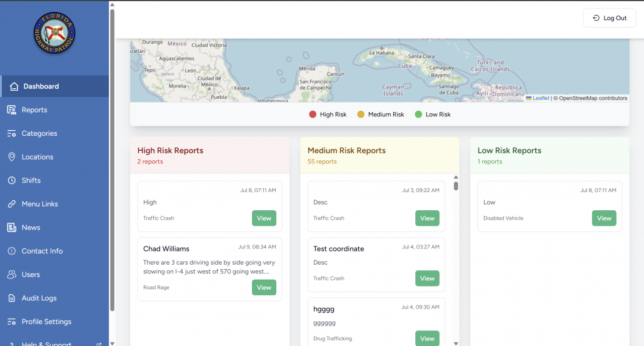644x346 pixels.
Task: Open the Dashboard menu item
Action: click(x=41, y=86)
